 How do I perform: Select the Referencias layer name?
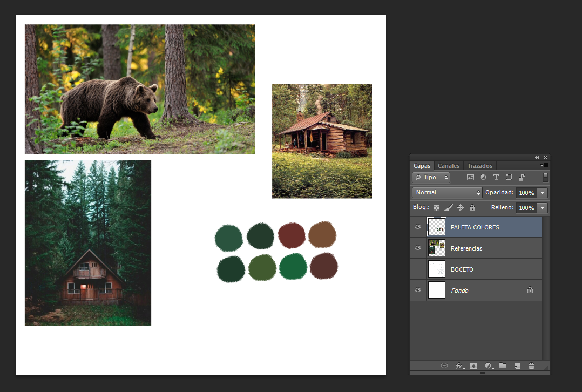tap(466, 248)
